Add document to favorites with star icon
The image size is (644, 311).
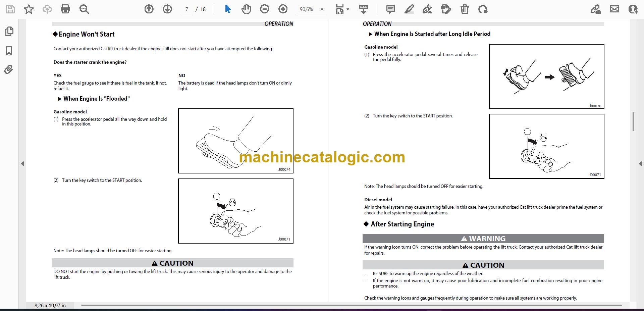pyautogui.click(x=29, y=9)
